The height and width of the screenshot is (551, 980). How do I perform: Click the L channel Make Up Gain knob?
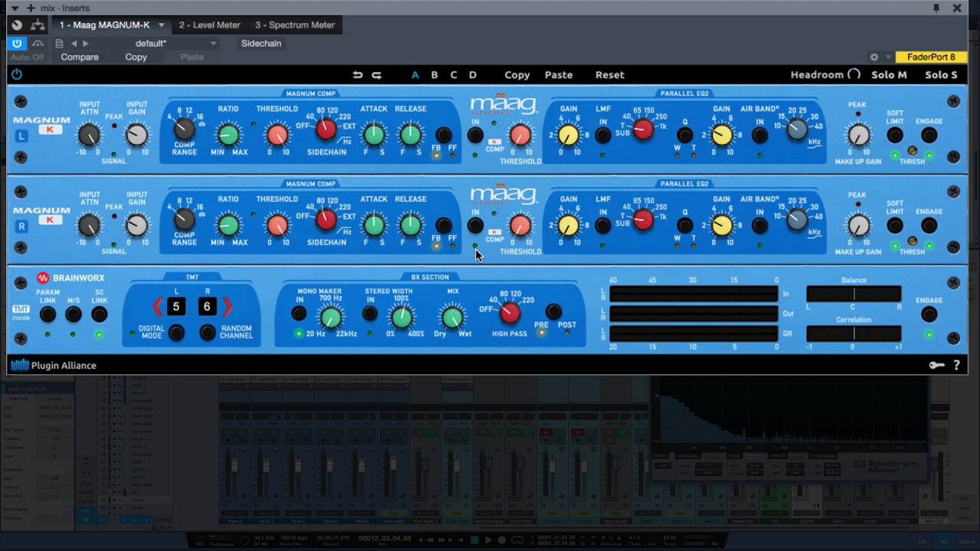[x=858, y=135]
